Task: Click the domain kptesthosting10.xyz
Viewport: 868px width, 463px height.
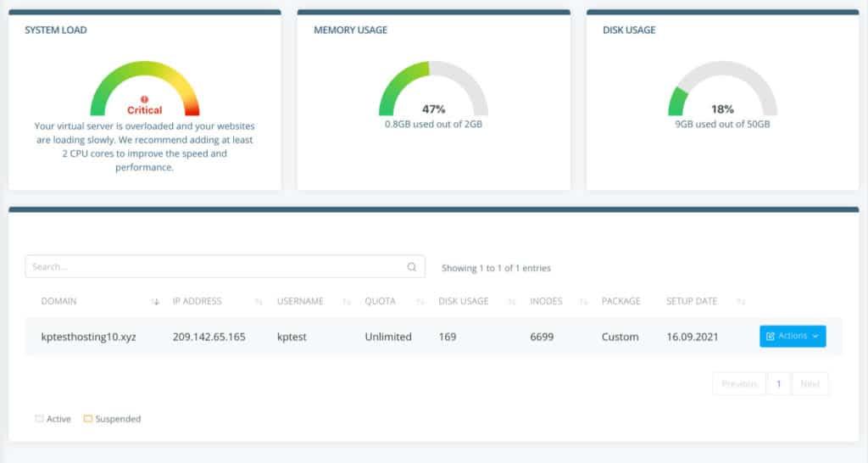Action: click(88, 337)
